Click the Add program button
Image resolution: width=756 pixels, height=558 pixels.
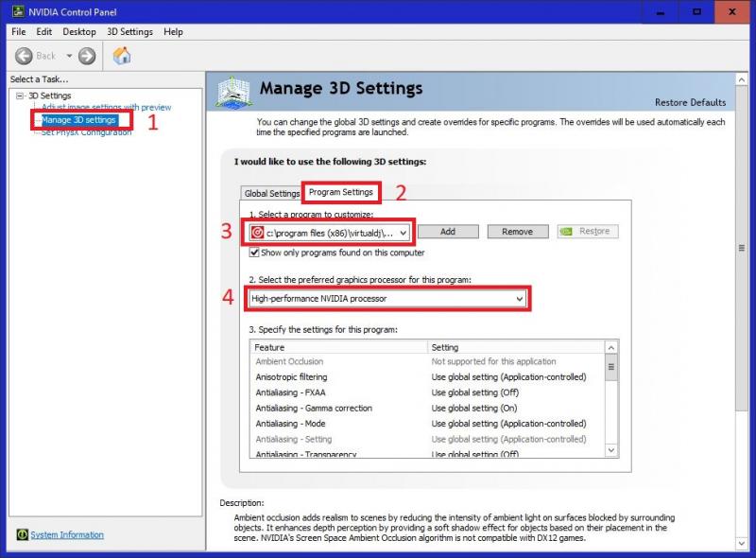tap(448, 232)
